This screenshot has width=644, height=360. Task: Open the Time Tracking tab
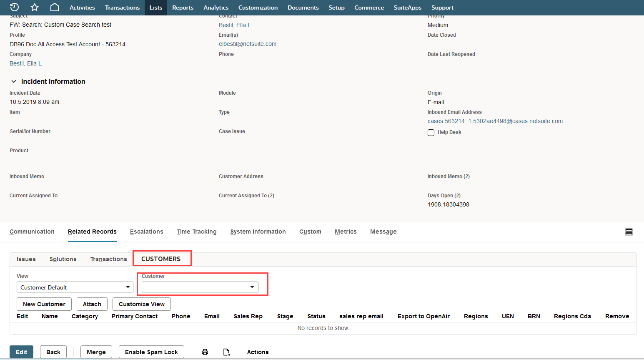point(197,232)
